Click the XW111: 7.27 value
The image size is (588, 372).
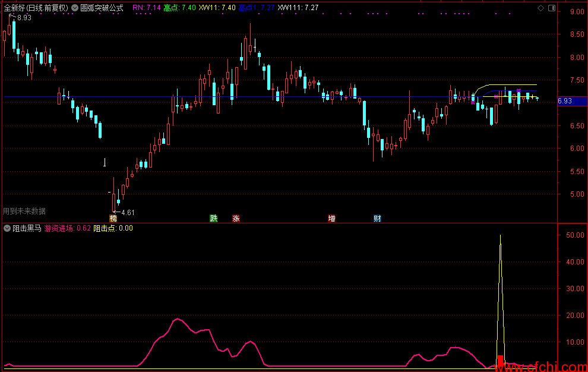(x=298, y=8)
